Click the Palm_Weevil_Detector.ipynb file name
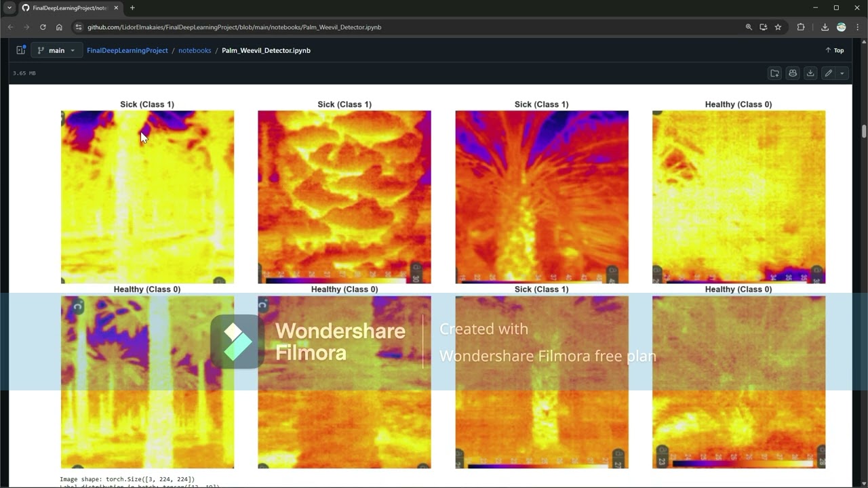Viewport: 868px width, 488px height. pyautogui.click(x=266, y=50)
